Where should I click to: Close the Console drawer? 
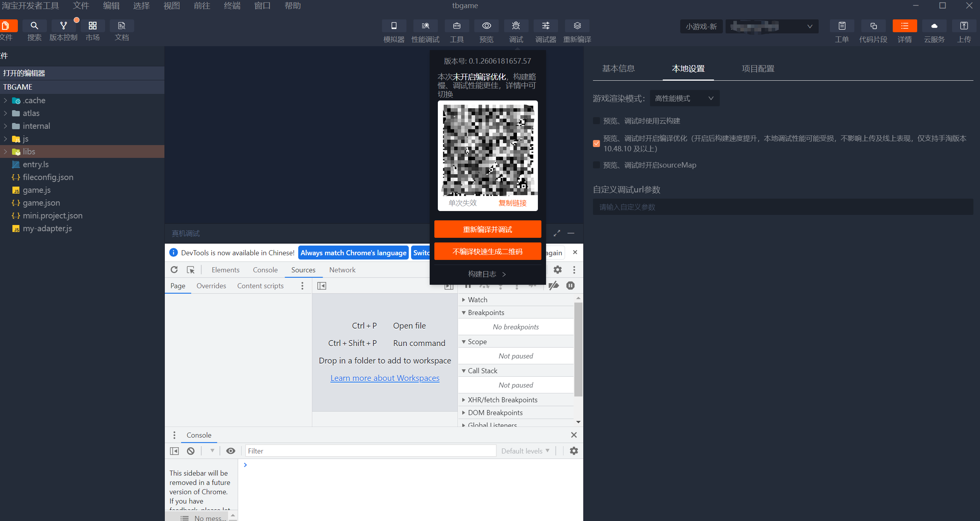(574, 435)
